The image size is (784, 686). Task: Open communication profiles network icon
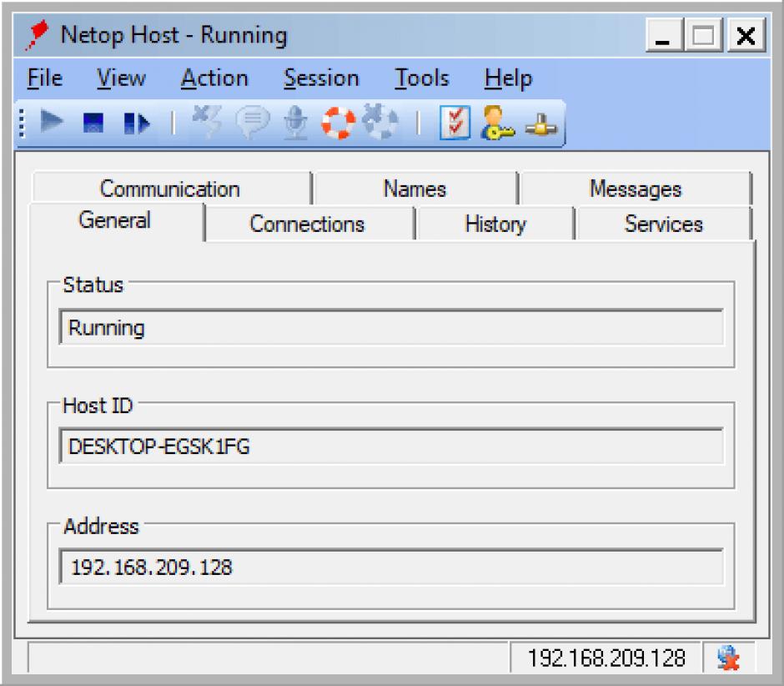click(x=540, y=124)
